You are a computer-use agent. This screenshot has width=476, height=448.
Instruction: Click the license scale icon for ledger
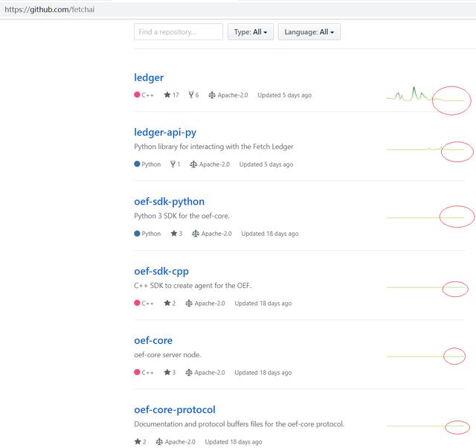pos(211,95)
